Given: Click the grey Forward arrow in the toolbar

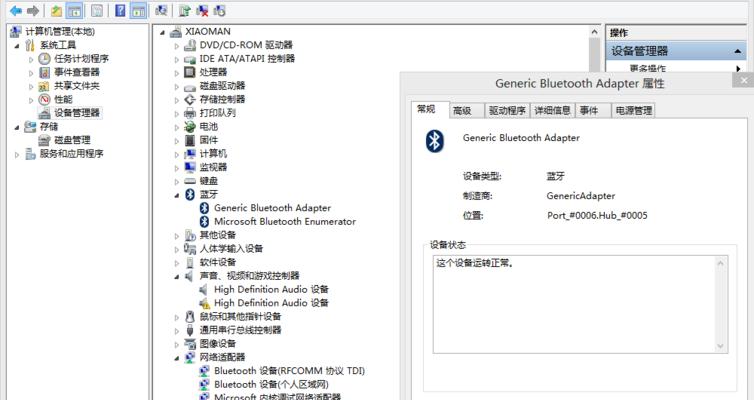Looking at the screenshot, I should 33,11.
